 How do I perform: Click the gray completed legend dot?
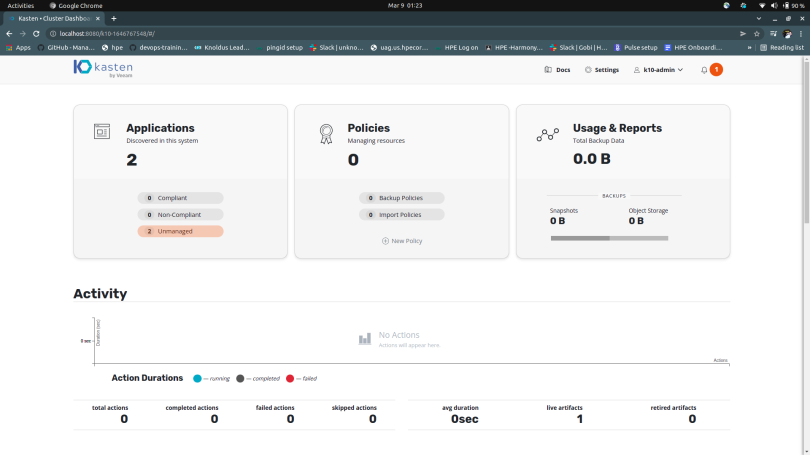tap(240, 379)
